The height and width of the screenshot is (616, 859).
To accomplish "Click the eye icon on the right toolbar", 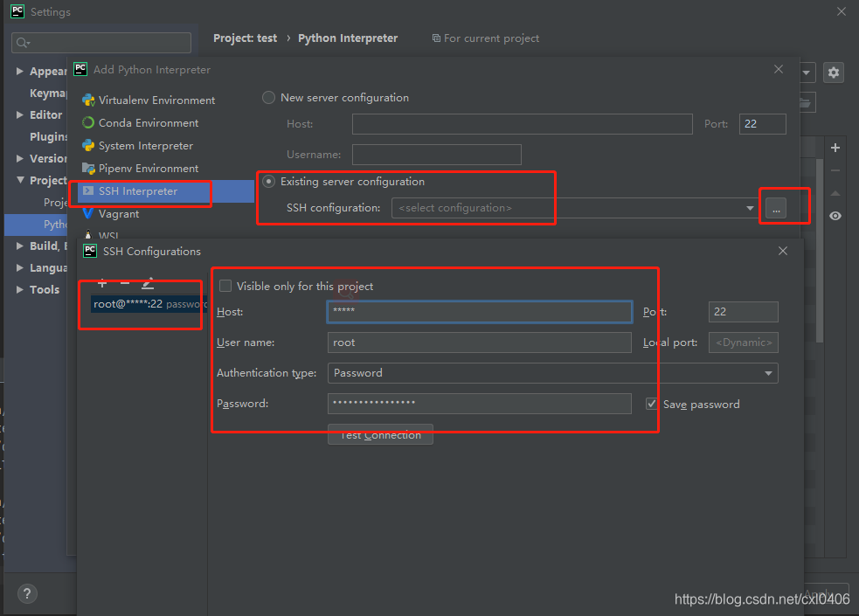I will pyautogui.click(x=835, y=215).
